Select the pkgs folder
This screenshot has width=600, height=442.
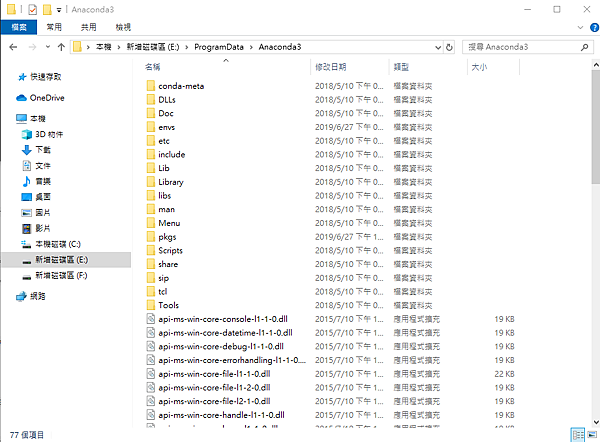tap(167, 237)
